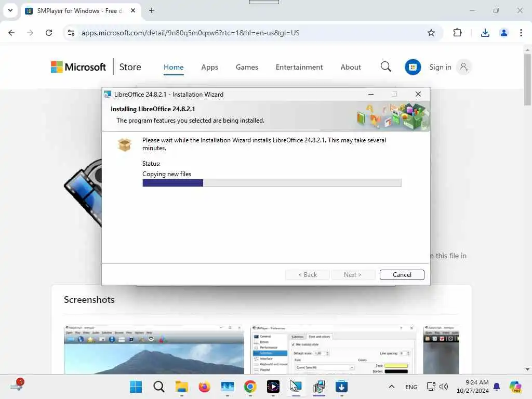The height and width of the screenshot is (399, 532).
Task: Select the Entertainment nav item
Action: 299,67
